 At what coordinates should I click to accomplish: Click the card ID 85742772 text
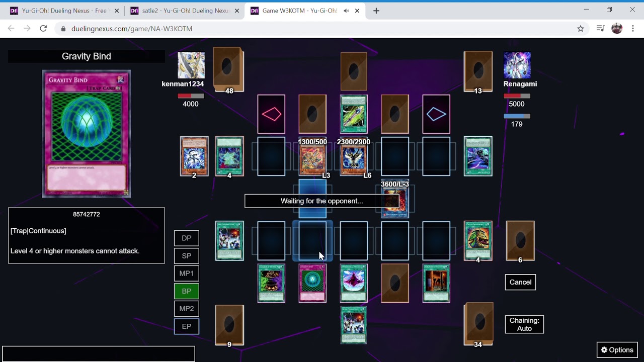click(87, 214)
